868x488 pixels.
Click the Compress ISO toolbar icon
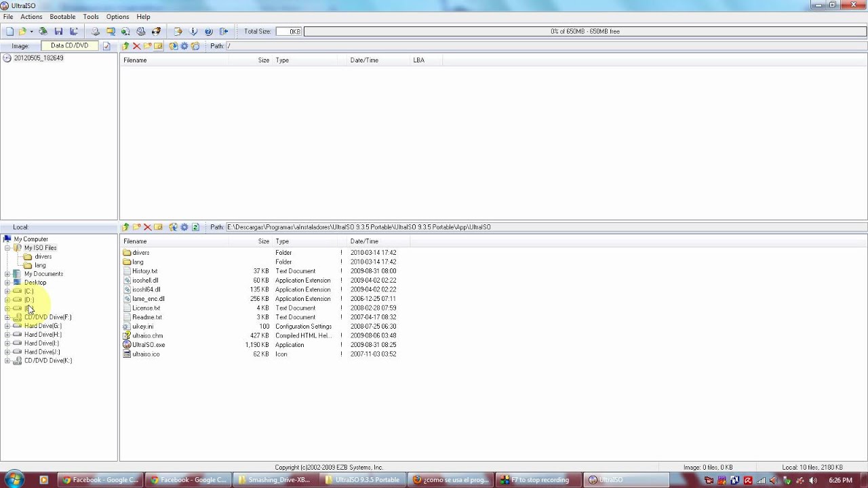pos(125,31)
